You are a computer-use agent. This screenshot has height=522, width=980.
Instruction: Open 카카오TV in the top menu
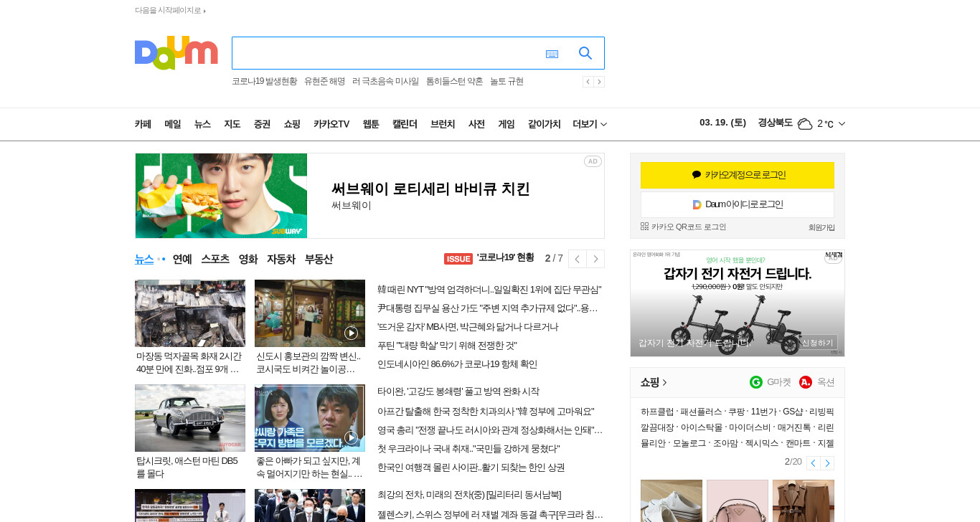(x=331, y=124)
